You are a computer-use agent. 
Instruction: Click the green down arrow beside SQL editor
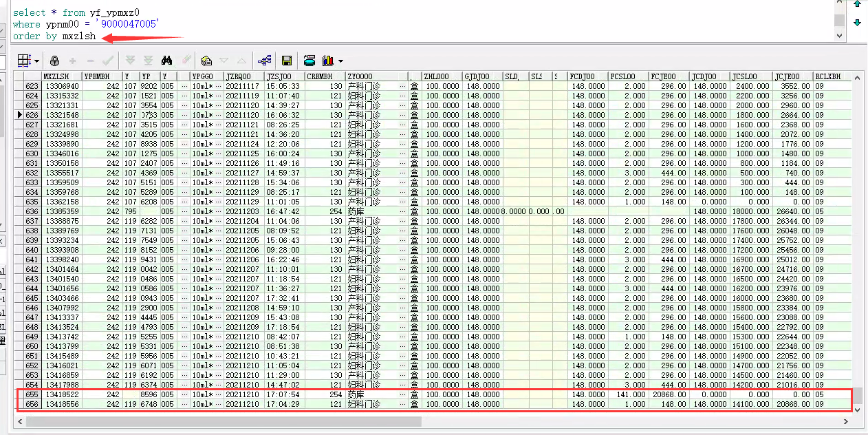tap(857, 23)
